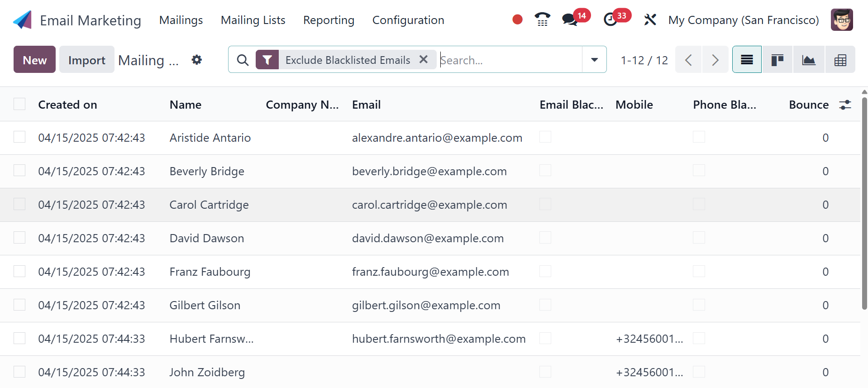Click the vertical scrollbar thumb
This screenshot has width=868, height=388.
[864, 204]
